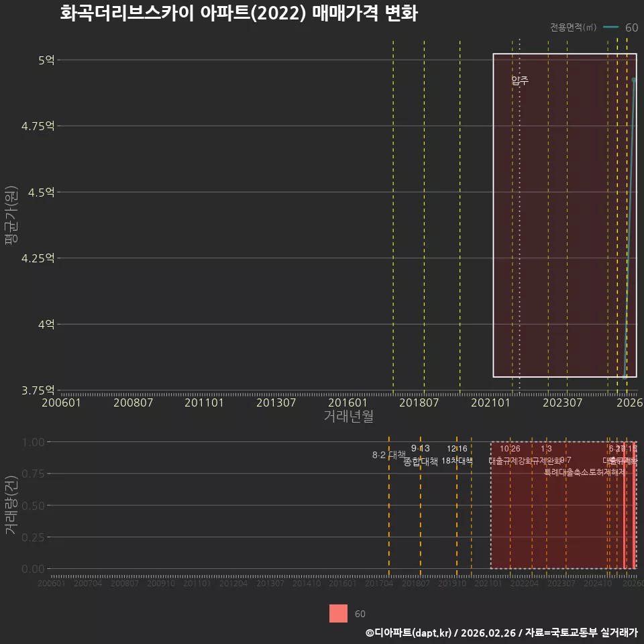Click the 0.00 volume axis label
This screenshot has height=644, width=644.
[34, 569]
